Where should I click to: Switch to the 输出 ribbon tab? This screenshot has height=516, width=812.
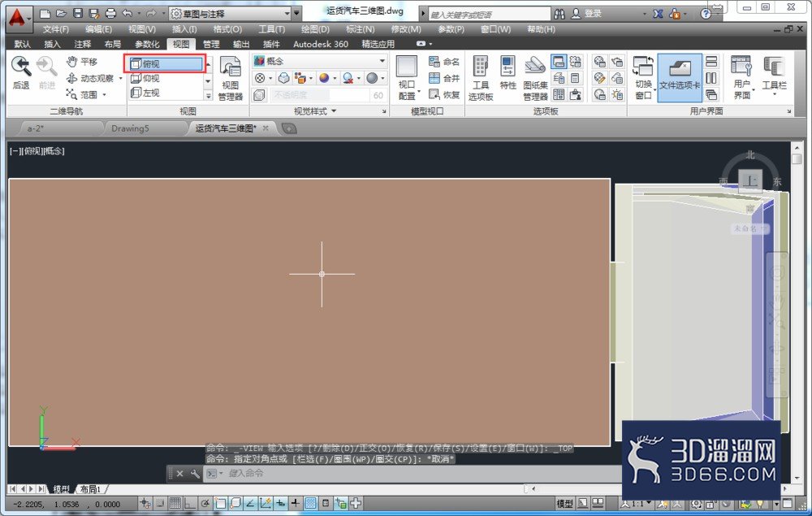point(241,44)
